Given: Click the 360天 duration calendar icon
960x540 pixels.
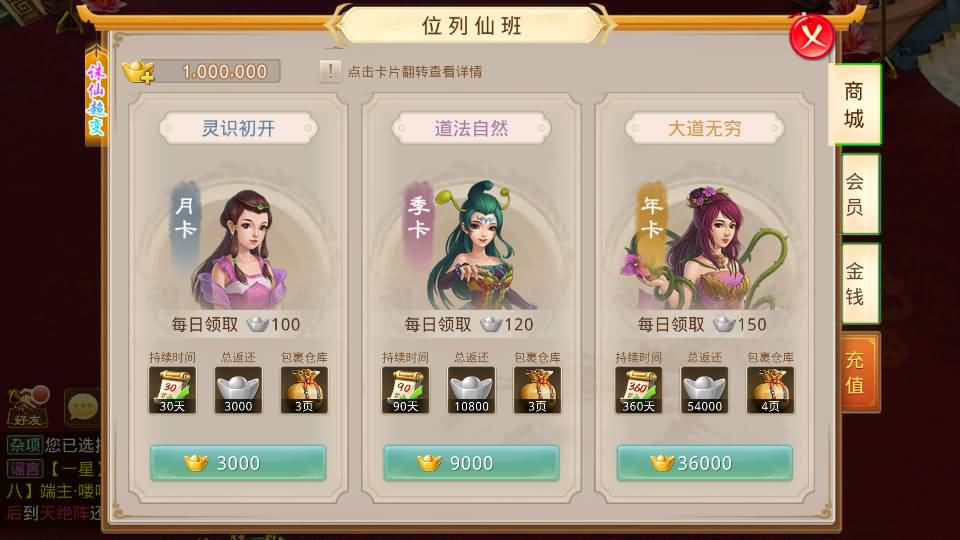Looking at the screenshot, I should (x=639, y=390).
